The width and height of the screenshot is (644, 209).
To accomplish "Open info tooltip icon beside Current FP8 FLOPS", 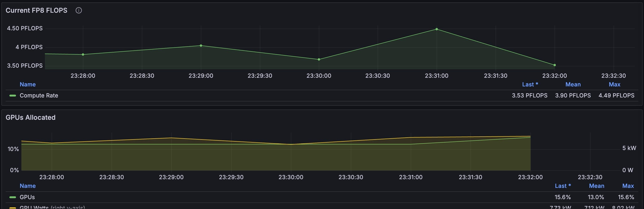I will [79, 10].
